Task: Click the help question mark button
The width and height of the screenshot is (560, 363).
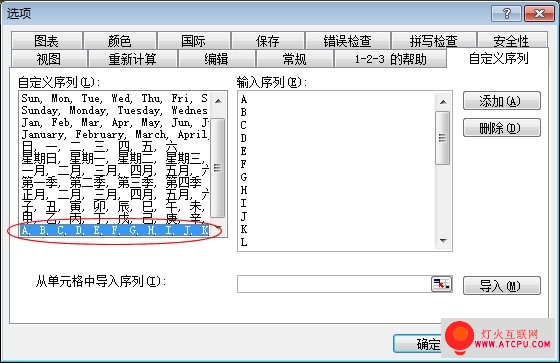Action: (x=506, y=14)
